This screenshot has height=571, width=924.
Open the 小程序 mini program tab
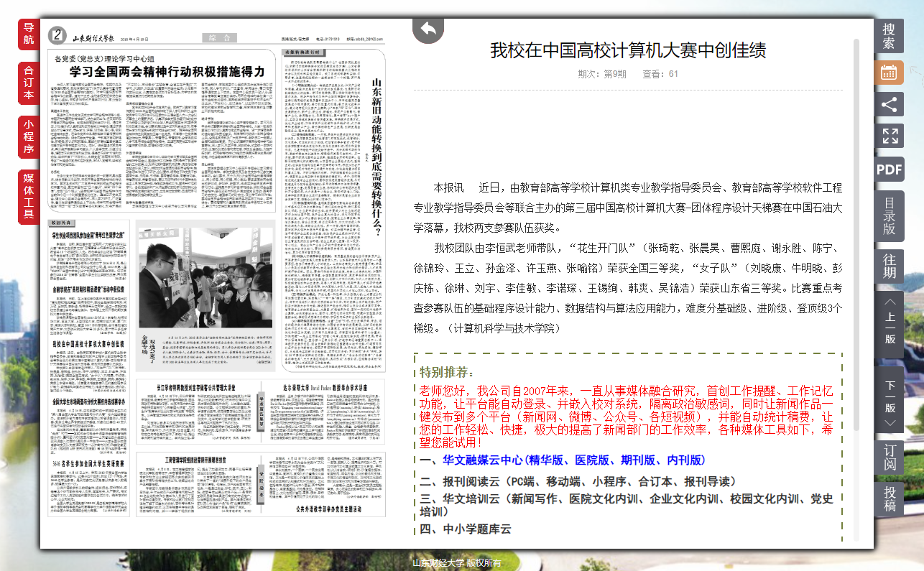[29, 136]
